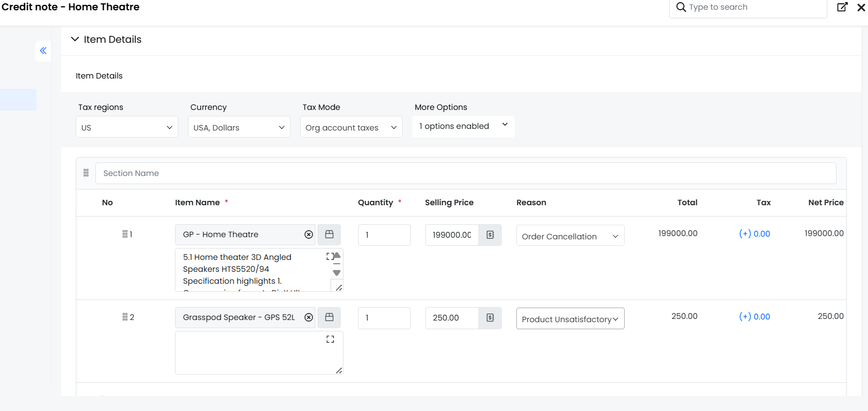Click the tax (+) 0.00 link in row 1
The width and height of the screenshot is (868, 411).
[754, 234]
